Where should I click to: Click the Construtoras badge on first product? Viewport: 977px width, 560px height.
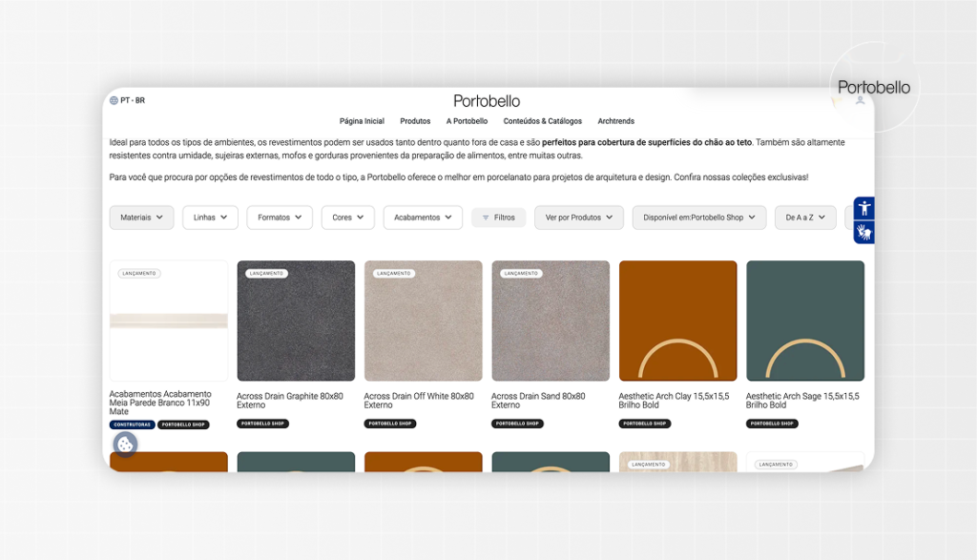point(132,425)
